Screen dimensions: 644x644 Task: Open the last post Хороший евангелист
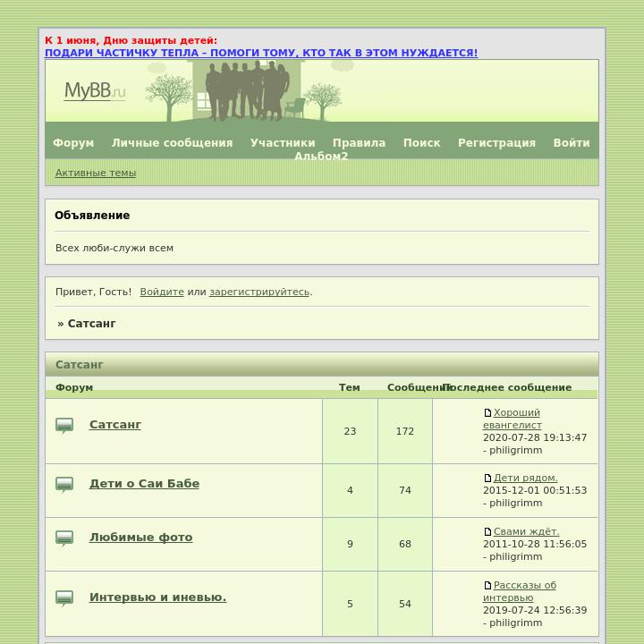tap(513, 419)
